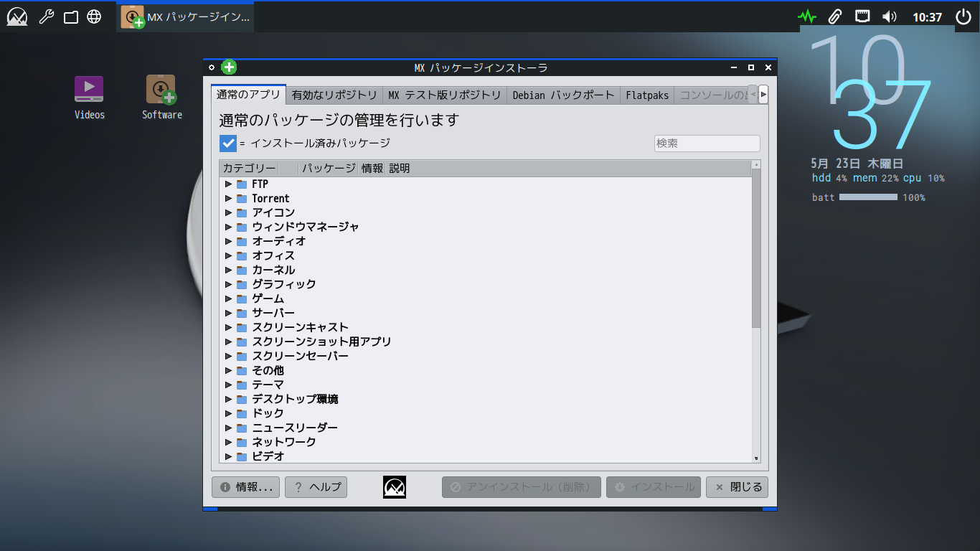This screenshot has height=551, width=980.
Task: Expand the カーネル category arrow
Action: click(x=229, y=270)
